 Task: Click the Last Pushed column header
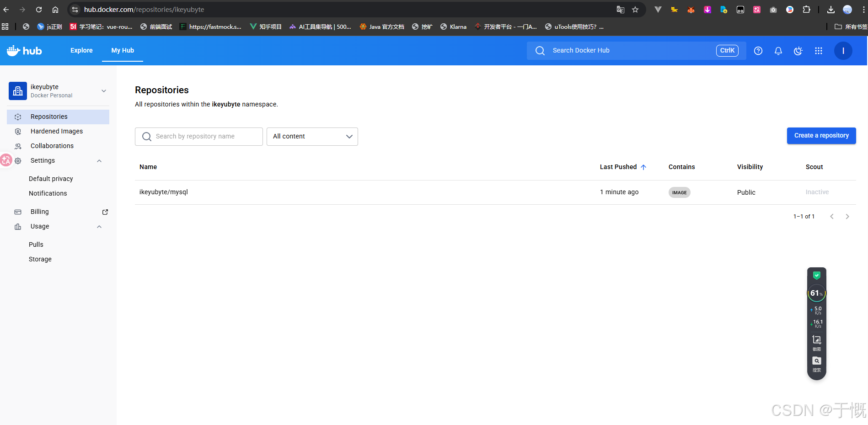click(618, 167)
